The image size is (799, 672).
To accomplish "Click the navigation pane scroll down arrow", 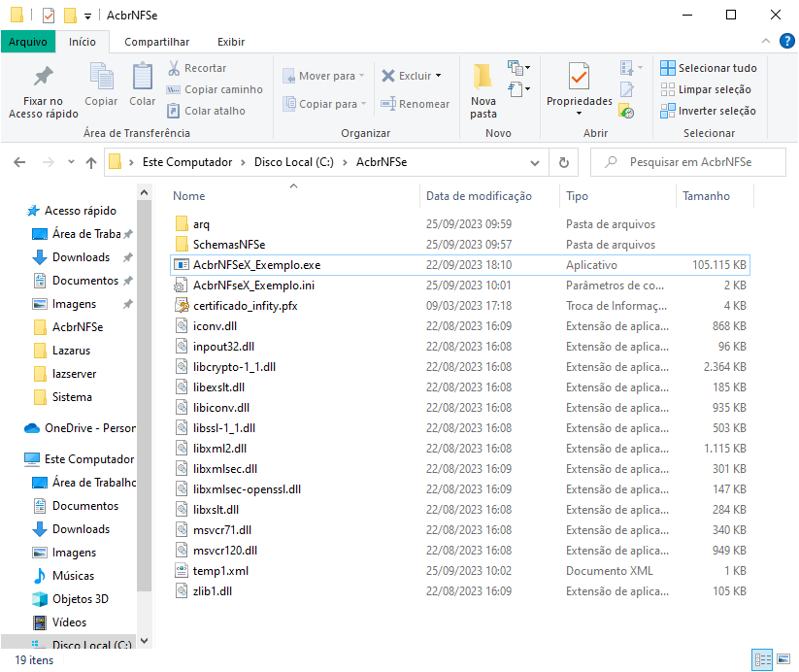I will click(x=145, y=640).
